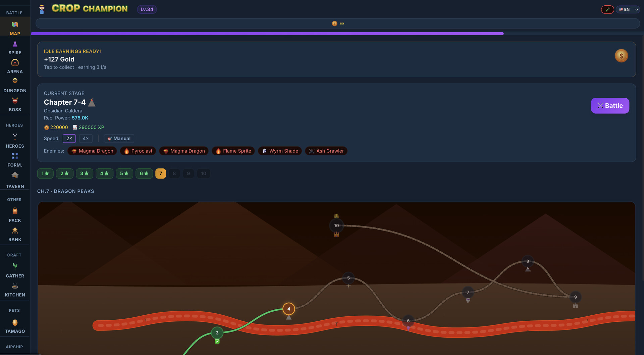644x355 pixels.
Task: Start the Chapter 7-4 Battle
Action: [609, 106]
